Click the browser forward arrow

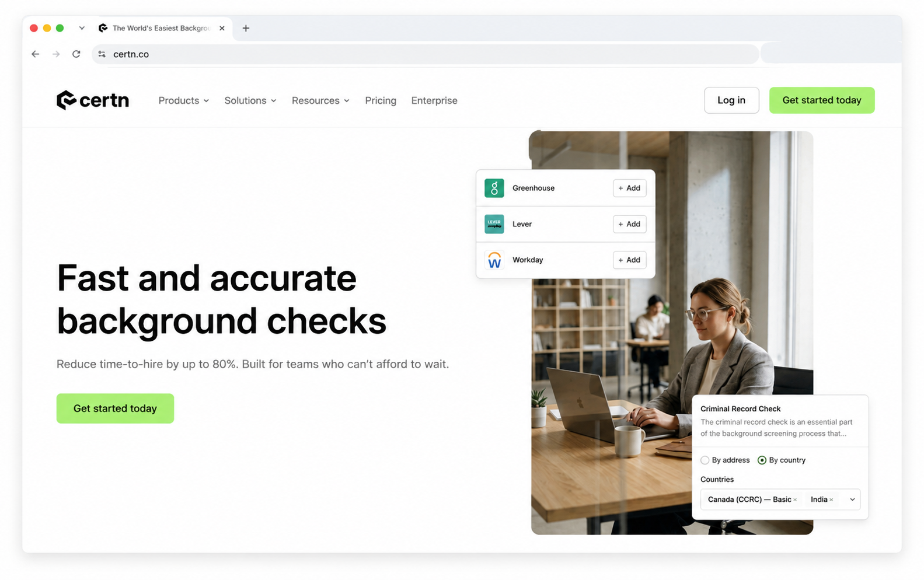pos(56,54)
